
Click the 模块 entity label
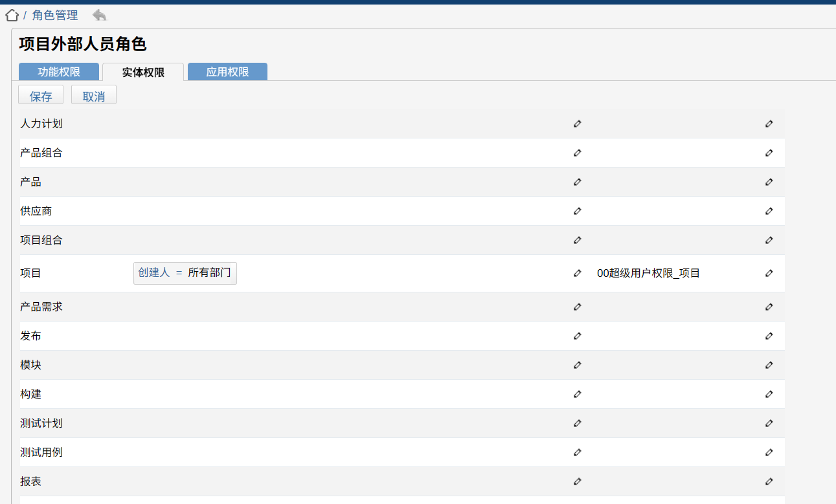point(30,366)
